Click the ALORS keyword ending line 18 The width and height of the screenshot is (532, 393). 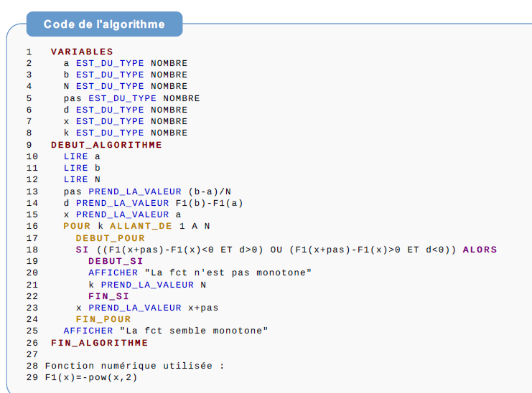click(x=480, y=250)
